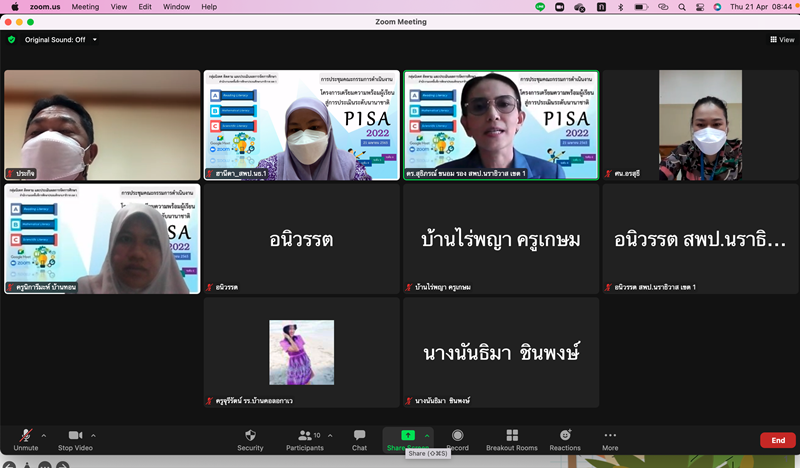Click the green Share Screen icon
Viewport: 800px width, 468px height.
tap(407, 436)
